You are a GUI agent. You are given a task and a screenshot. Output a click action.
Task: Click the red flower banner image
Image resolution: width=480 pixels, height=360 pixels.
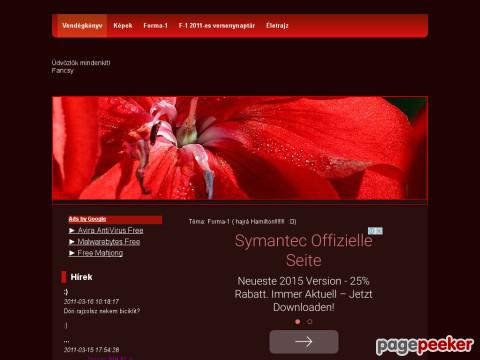[240, 148]
